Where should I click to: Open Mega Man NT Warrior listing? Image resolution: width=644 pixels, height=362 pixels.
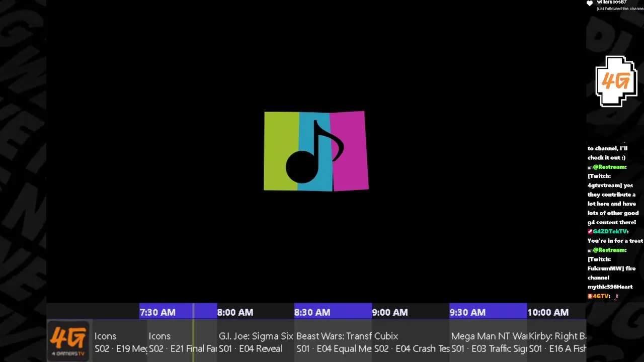[x=488, y=342]
